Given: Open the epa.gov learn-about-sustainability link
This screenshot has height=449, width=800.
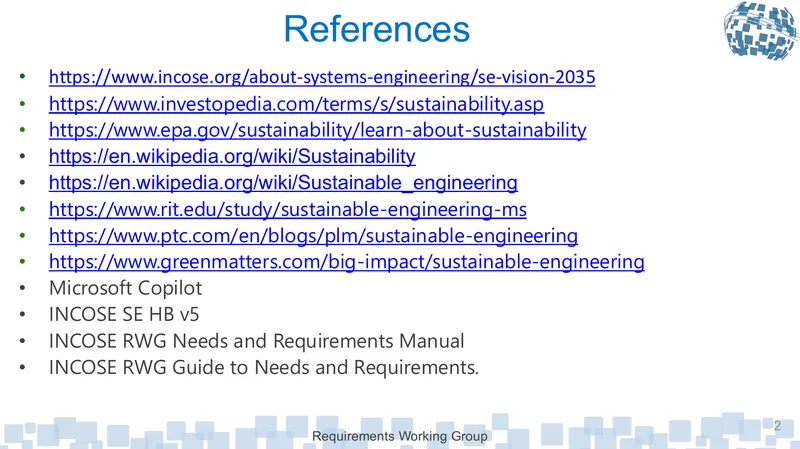Looking at the screenshot, I should 317,130.
